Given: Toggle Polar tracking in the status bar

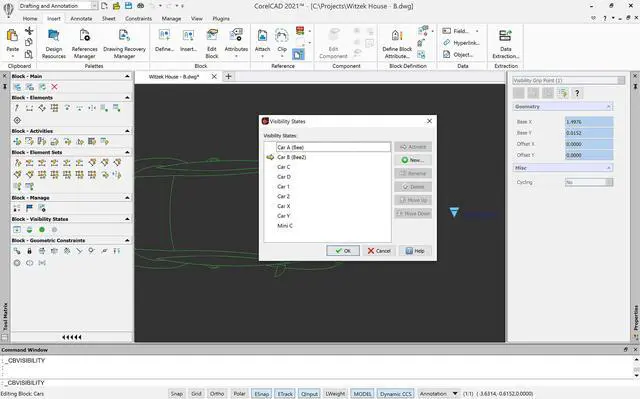Looking at the screenshot, I should 239,394.
